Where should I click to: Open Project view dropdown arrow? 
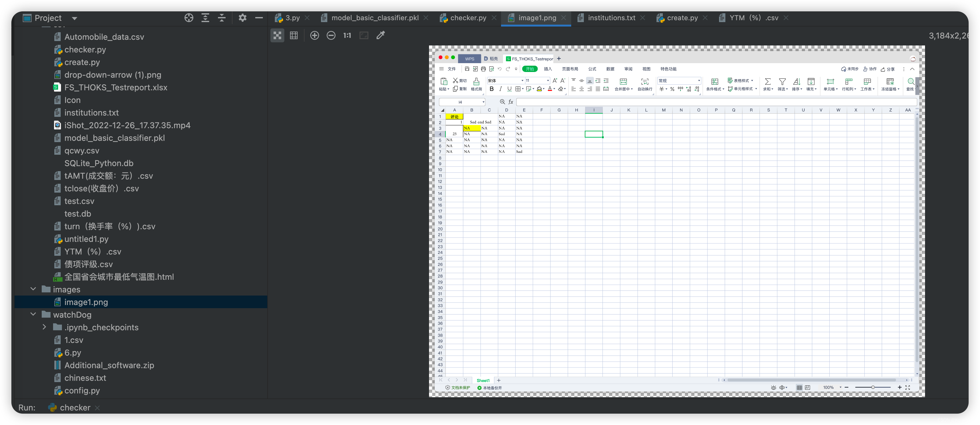[75, 18]
